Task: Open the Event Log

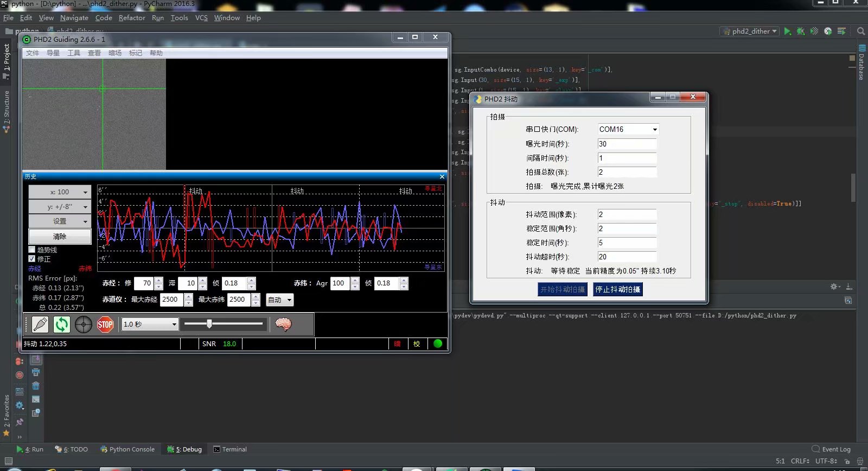Action: [x=831, y=449]
